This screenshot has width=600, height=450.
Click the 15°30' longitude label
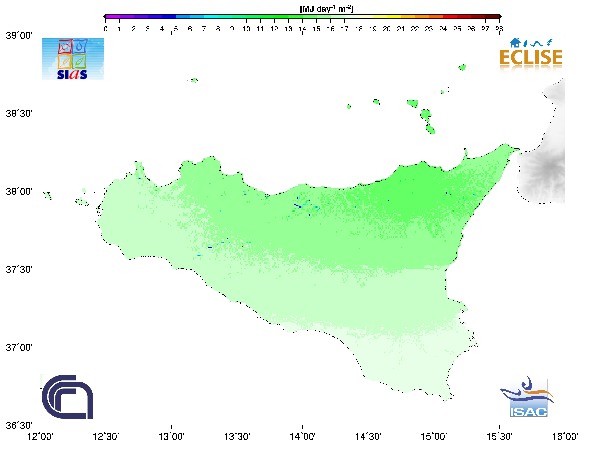coord(499,437)
